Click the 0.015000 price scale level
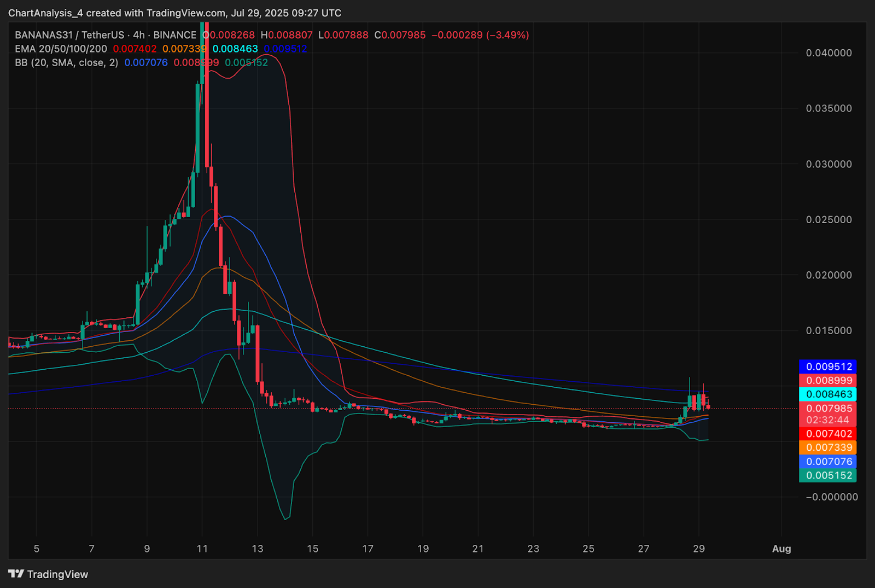 829,330
